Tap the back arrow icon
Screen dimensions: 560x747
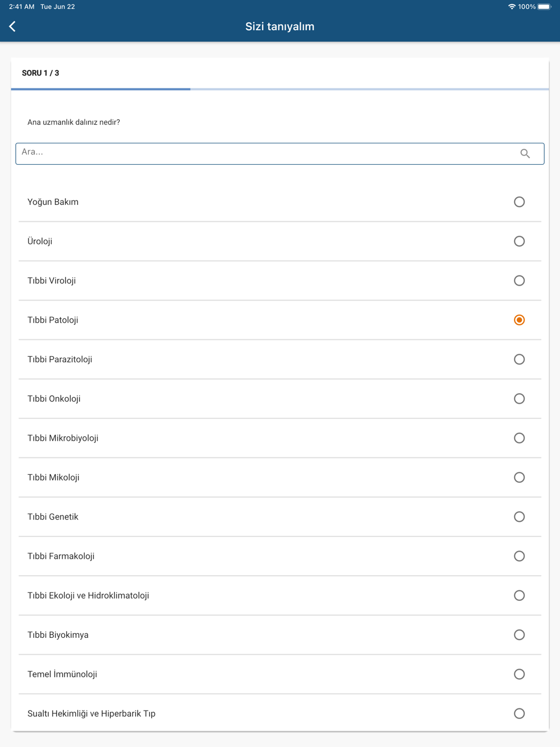click(x=12, y=26)
